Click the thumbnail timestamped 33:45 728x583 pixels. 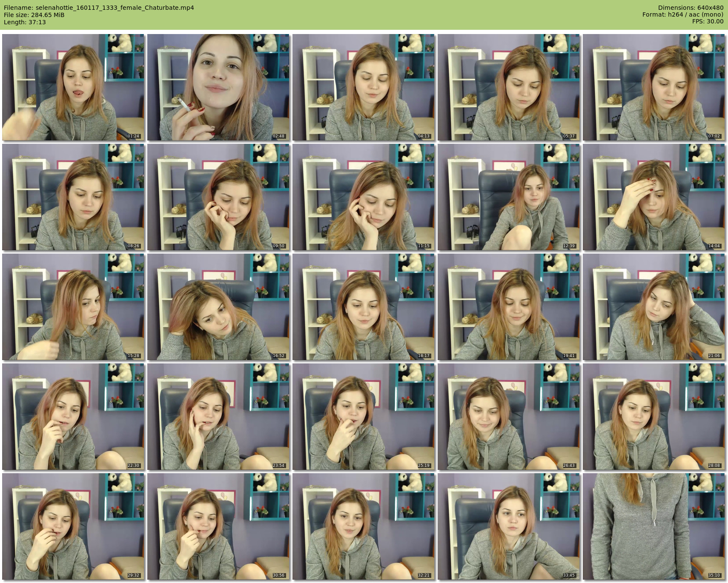click(x=508, y=526)
